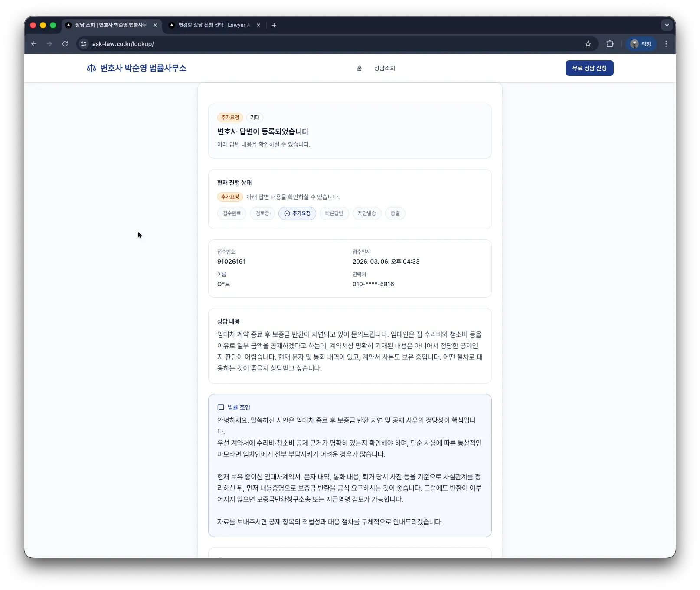Open the 직장 profile menu
Image resolution: width=700 pixels, height=590 pixels.
641,44
